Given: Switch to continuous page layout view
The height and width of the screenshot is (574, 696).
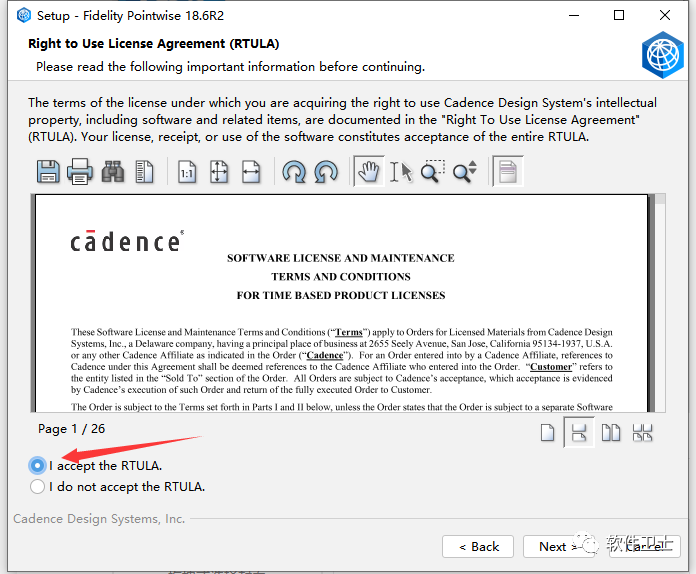Looking at the screenshot, I should click(579, 432).
